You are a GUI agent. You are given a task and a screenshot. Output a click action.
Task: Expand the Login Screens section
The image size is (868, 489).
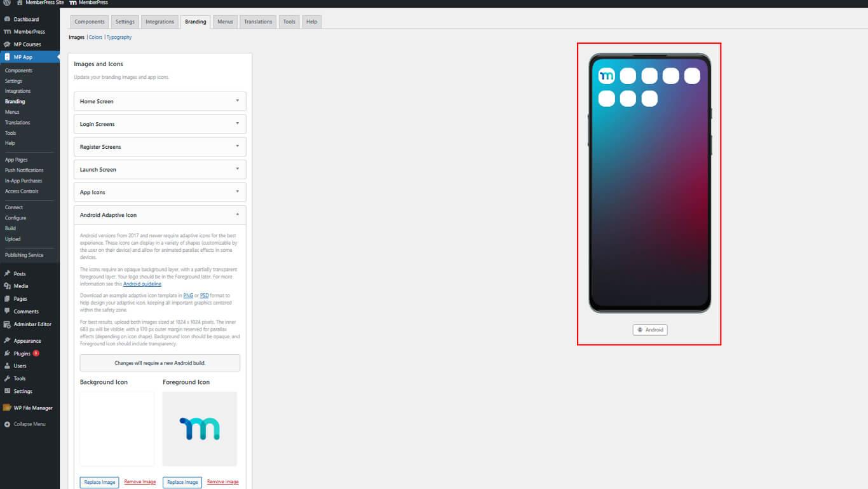[x=159, y=124]
